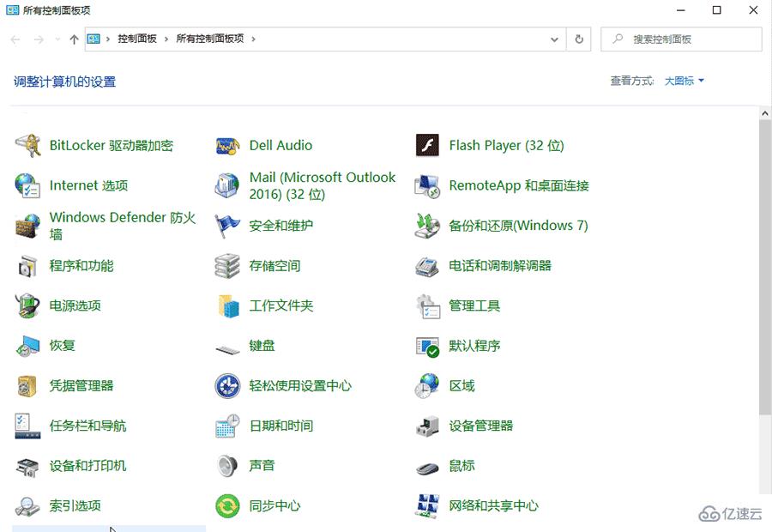Click the scrollbar up arrow
This screenshot has height=532, width=772.
click(x=764, y=113)
